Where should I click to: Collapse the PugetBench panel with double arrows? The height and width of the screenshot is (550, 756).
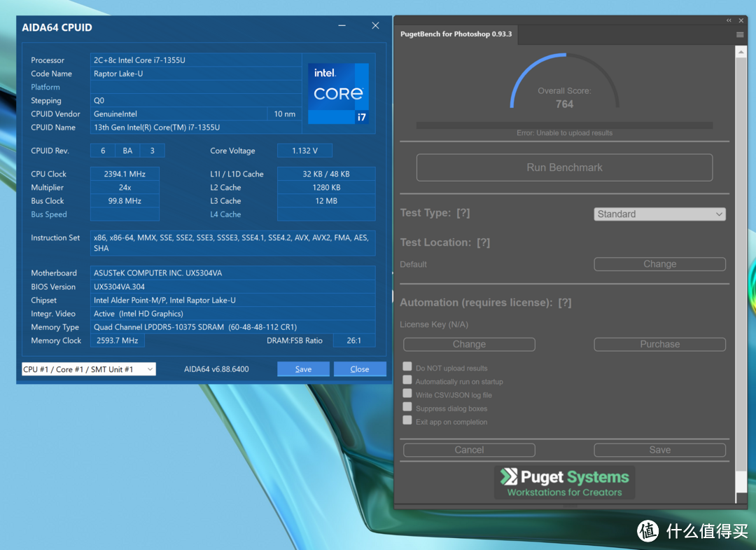coord(729,20)
